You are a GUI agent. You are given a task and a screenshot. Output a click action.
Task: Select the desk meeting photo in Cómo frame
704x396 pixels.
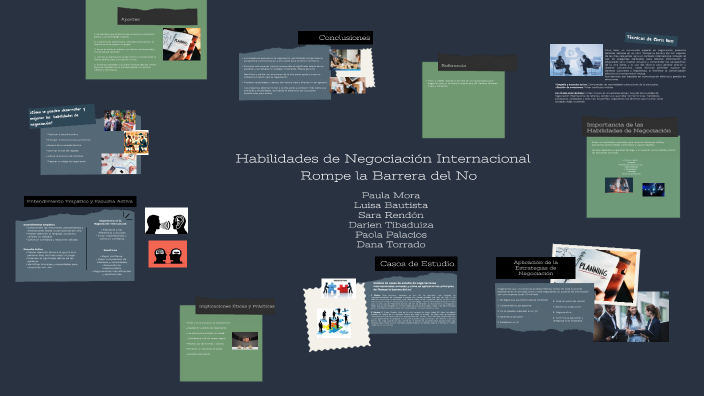(119, 163)
